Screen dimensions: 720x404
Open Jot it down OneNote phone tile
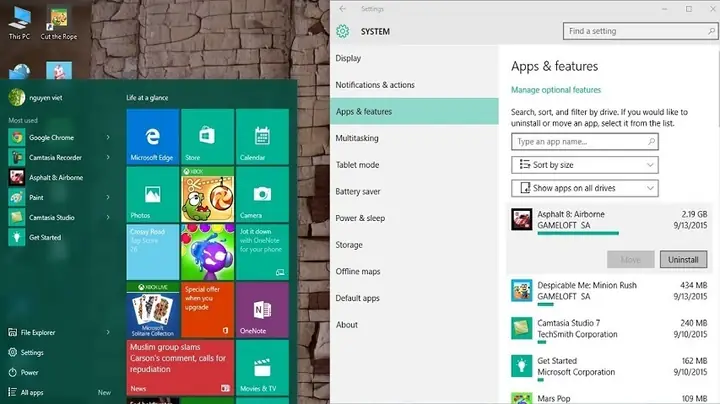(x=262, y=252)
